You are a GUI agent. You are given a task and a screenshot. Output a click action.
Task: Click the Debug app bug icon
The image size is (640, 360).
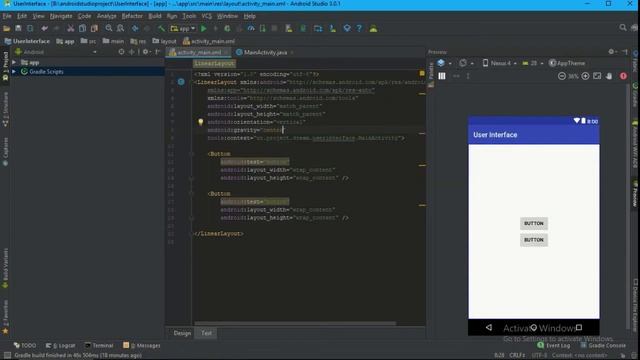click(227, 29)
